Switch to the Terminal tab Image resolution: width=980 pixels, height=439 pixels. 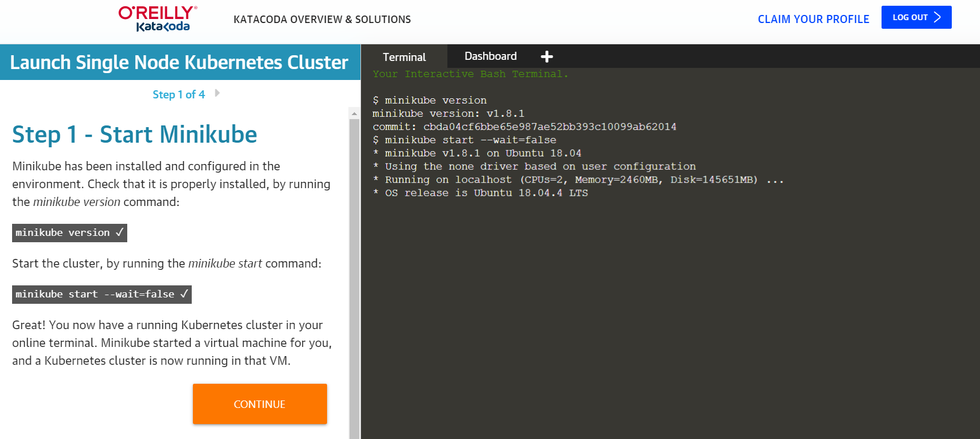404,57
